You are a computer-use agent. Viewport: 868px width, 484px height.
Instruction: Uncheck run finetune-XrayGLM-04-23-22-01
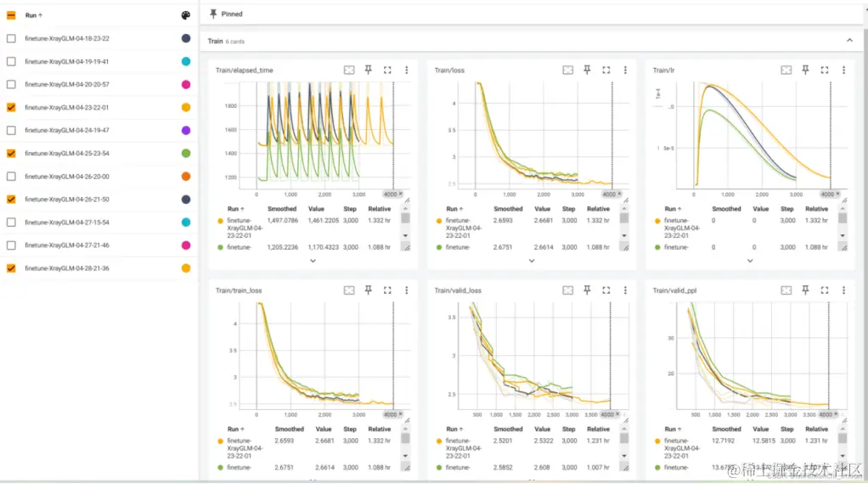point(11,107)
